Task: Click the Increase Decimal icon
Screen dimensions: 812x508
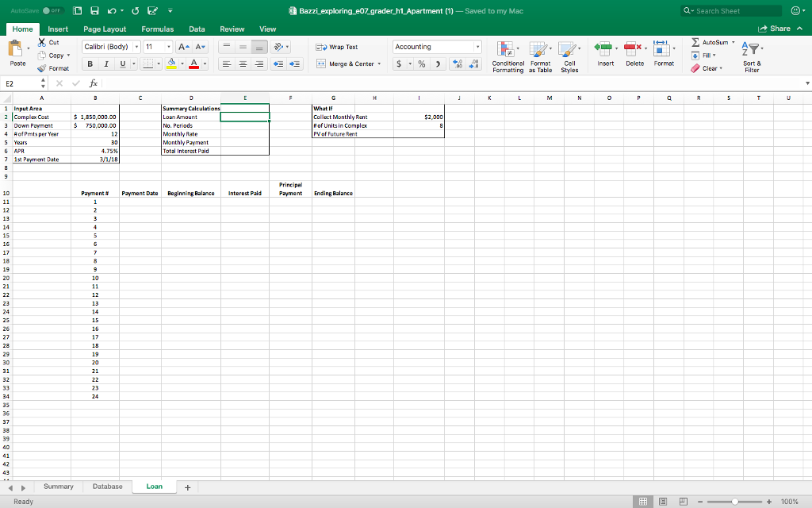Action: coord(457,63)
